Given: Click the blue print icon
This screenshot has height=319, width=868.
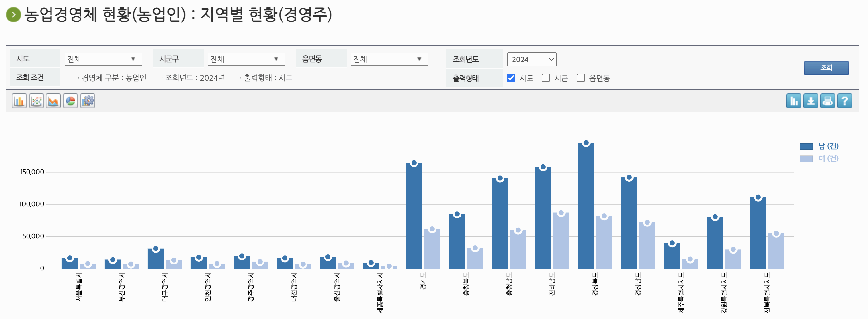Looking at the screenshot, I should point(828,101).
